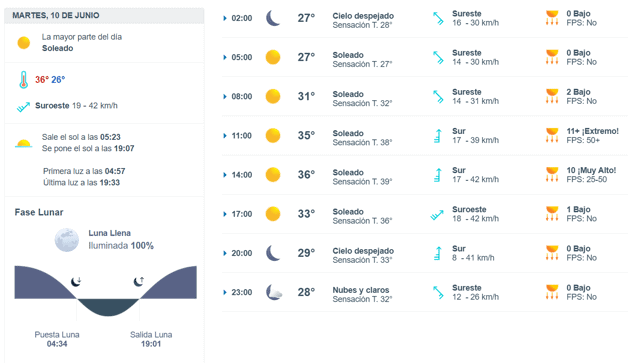Click the Sur wind arrow at 11:00
This screenshot has height=363, width=628.
point(438,136)
